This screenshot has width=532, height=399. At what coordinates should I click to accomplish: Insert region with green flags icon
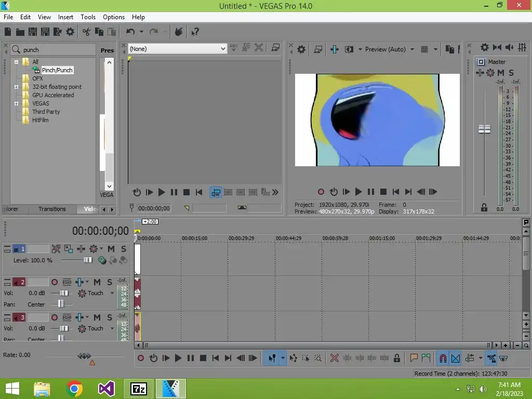[x=426, y=358]
